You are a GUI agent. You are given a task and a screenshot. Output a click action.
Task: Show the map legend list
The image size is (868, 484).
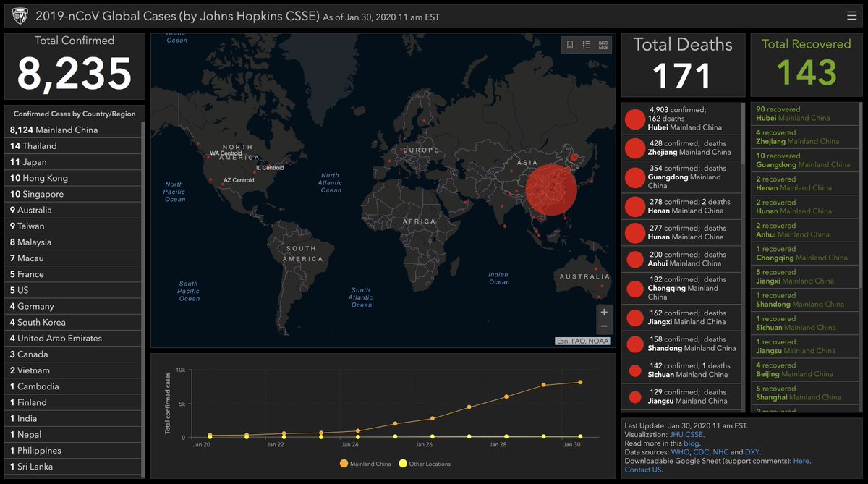tap(587, 45)
